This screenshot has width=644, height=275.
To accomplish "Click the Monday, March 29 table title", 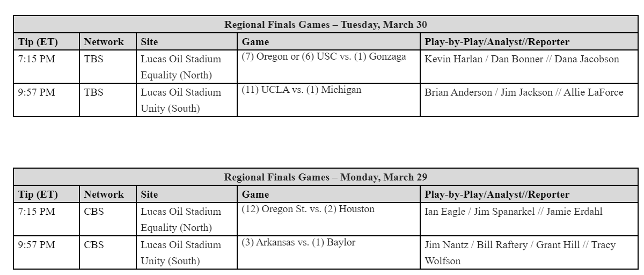I will click(x=325, y=177).
